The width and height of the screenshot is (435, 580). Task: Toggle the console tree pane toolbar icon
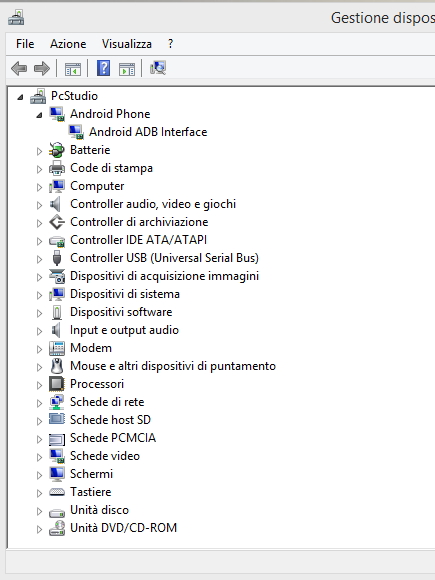pos(72,69)
